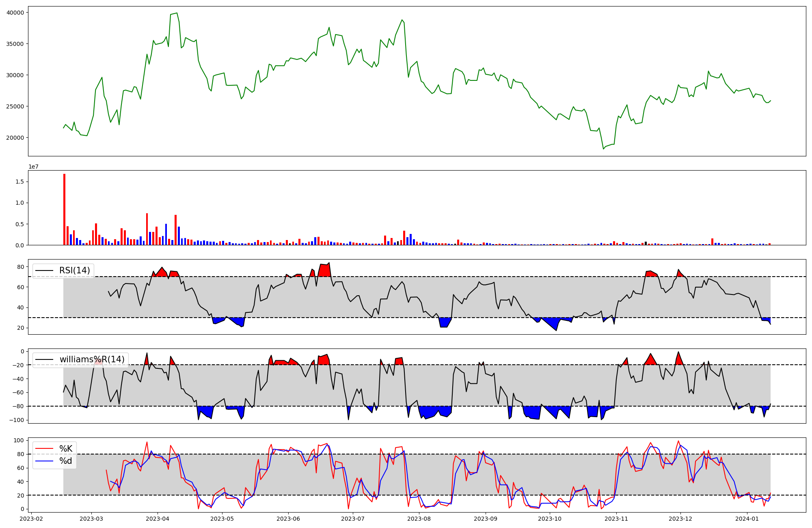
Task: Click the 0.5 volume axis label
Action: tap(19, 224)
